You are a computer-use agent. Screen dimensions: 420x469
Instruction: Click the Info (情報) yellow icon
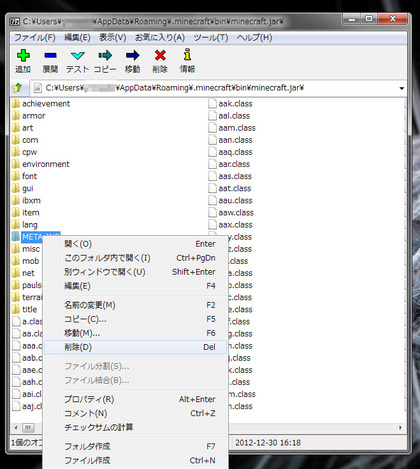[x=187, y=55]
